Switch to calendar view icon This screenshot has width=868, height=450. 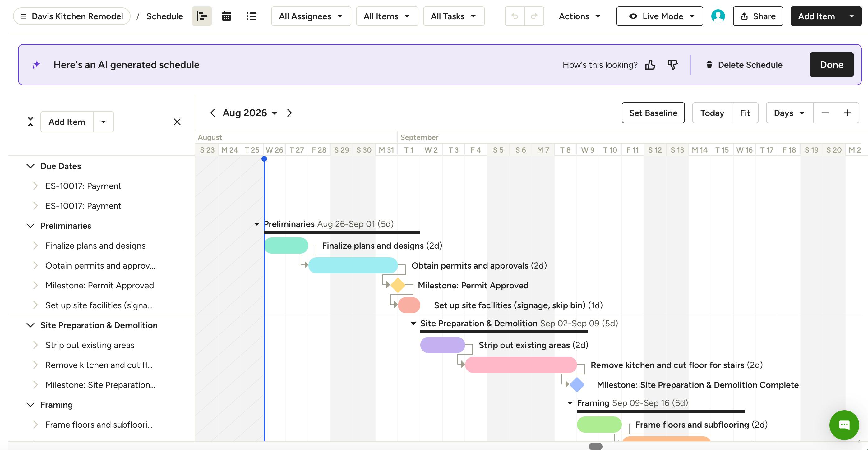coord(226,16)
